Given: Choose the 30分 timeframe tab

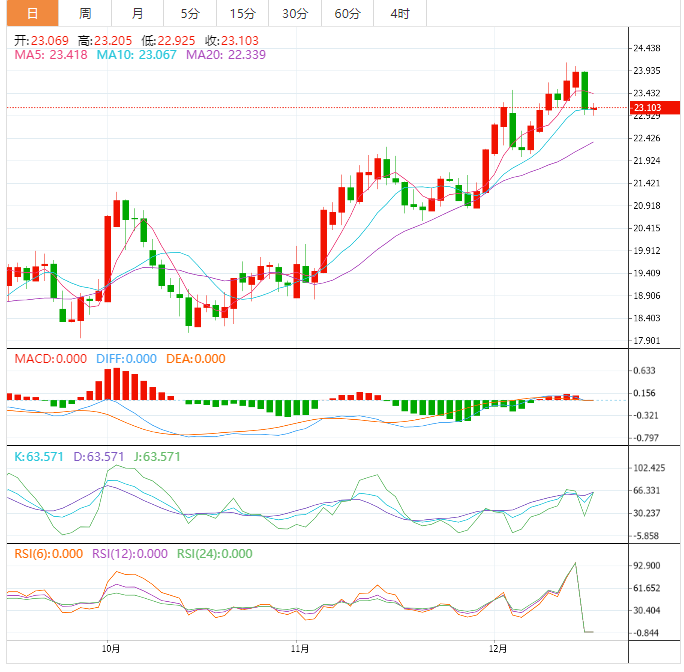Looking at the screenshot, I should [x=295, y=13].
